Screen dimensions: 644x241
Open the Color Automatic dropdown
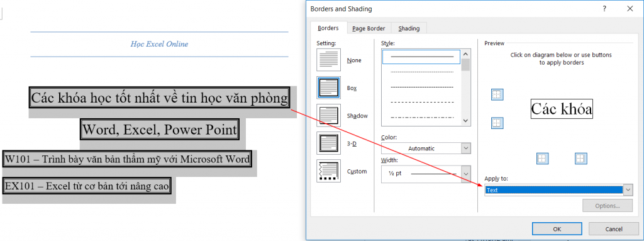point(426,148)
